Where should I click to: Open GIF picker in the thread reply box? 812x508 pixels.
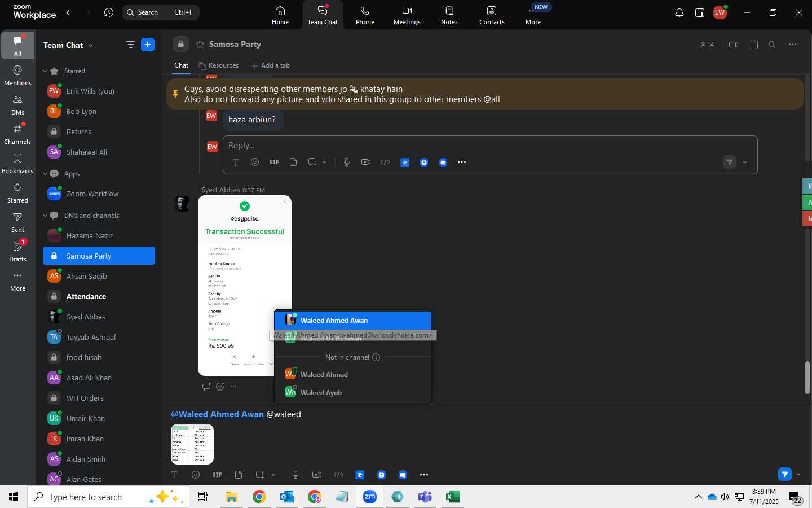click(x=274, y=162)
